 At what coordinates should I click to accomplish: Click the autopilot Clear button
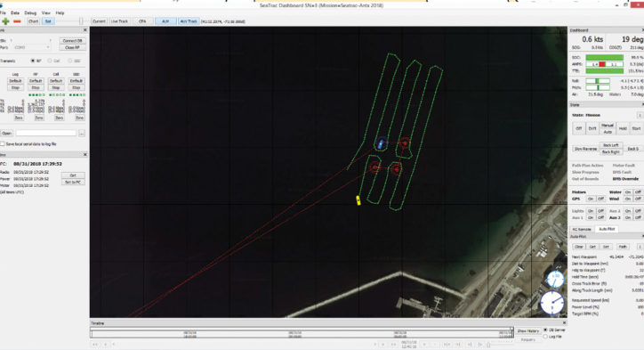coord(579,247)
